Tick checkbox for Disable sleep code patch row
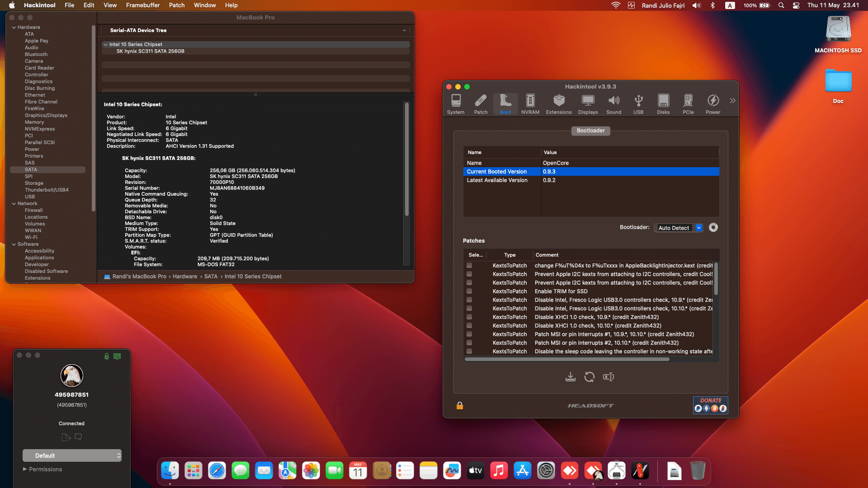868x488 pixels. click(469, 351)
